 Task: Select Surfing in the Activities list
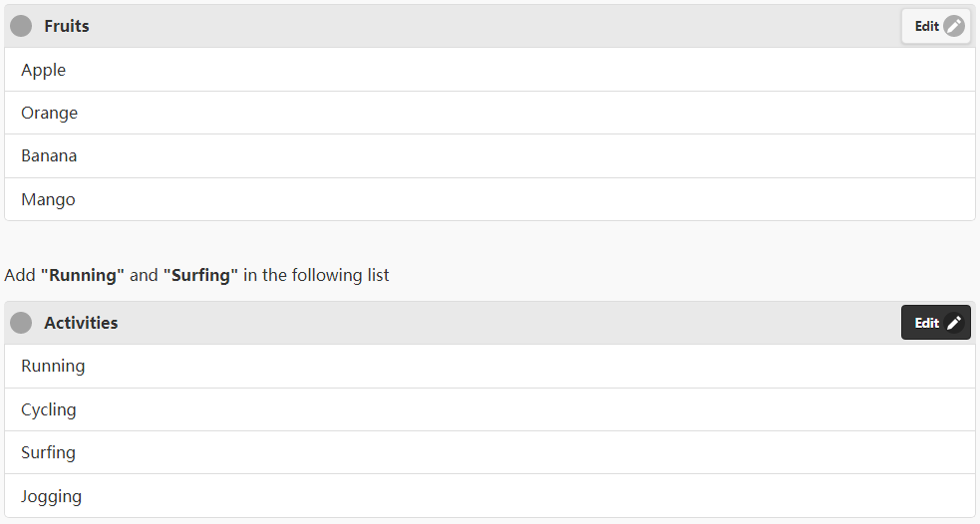click(490, 453)
